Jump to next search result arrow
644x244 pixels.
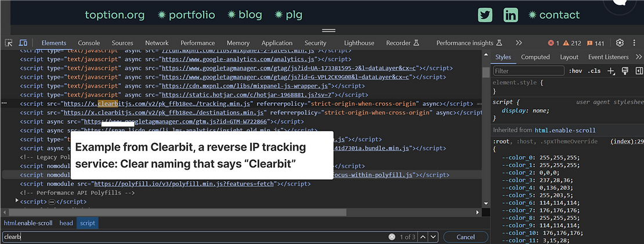tap(433, 236)
